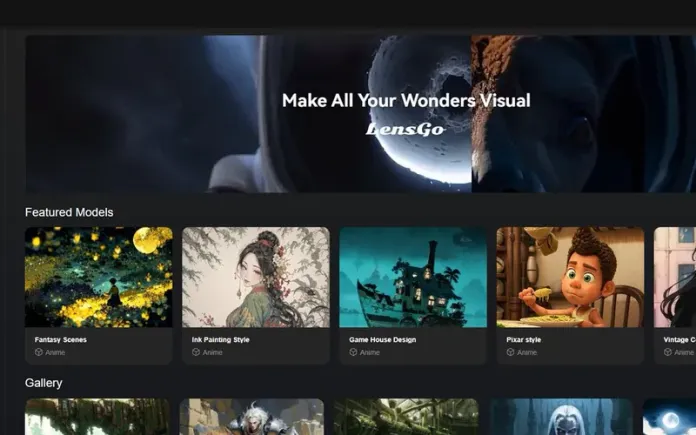Image resolution: width=696 pixels, height=435 pixels.
Task: Select the Pixar style title
Action: coord(524,340)
